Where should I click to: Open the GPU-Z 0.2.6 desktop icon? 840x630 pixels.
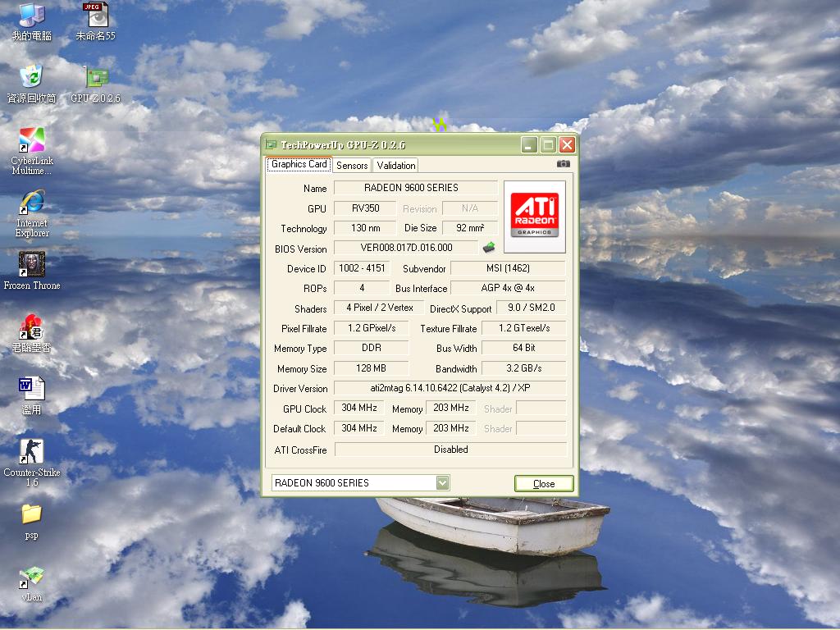pos(96,79)
